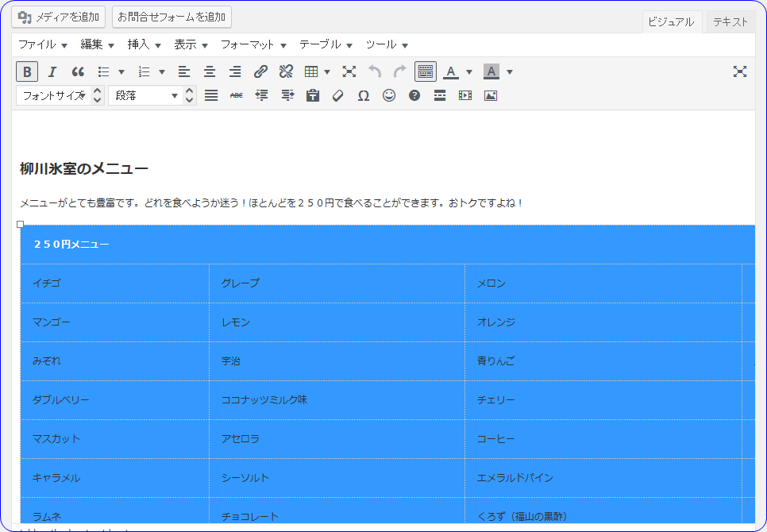The height and width of the screenshot is (532, 767).
Task: Align text to the left
Action: click(184, 72)
